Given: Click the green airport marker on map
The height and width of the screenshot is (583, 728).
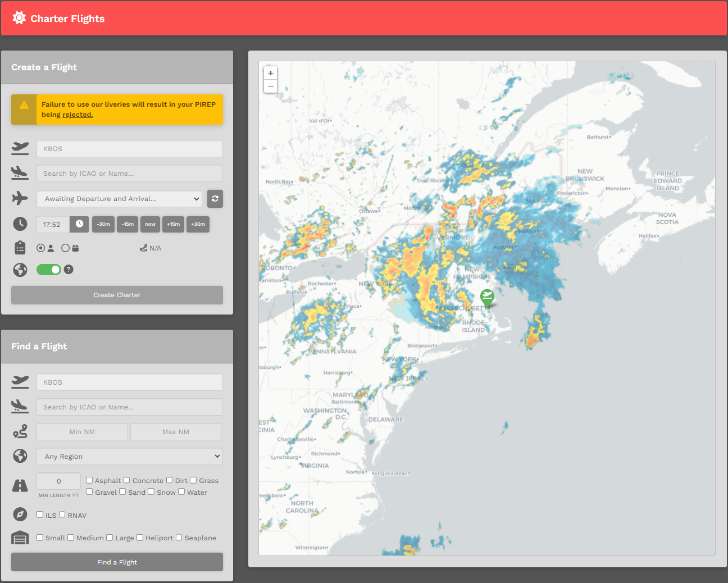Looking at the screenshot, I should (x=487, y=298).
